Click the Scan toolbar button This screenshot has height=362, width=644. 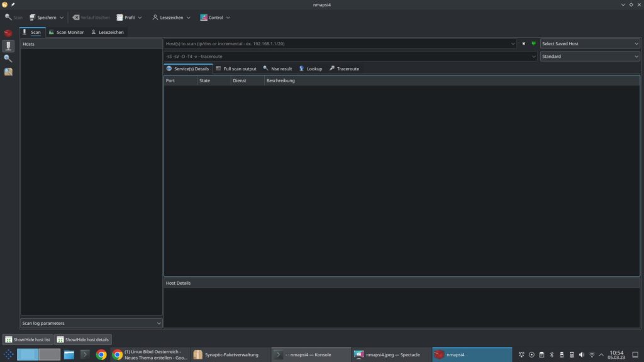click(x=14, y=18)
